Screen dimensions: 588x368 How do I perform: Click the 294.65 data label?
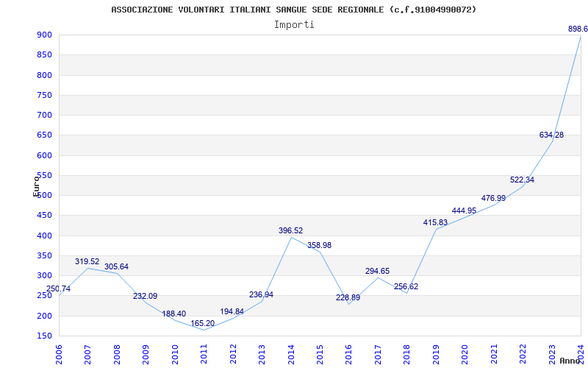click(x=377, y=271)
